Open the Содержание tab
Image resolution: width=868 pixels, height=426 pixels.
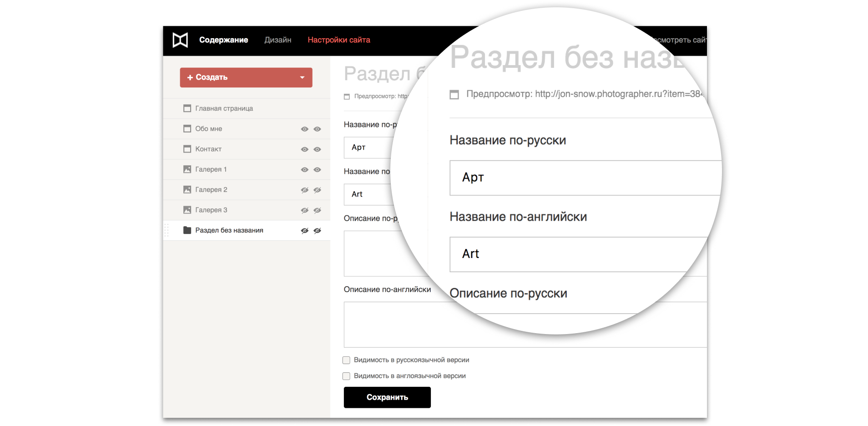223,40
